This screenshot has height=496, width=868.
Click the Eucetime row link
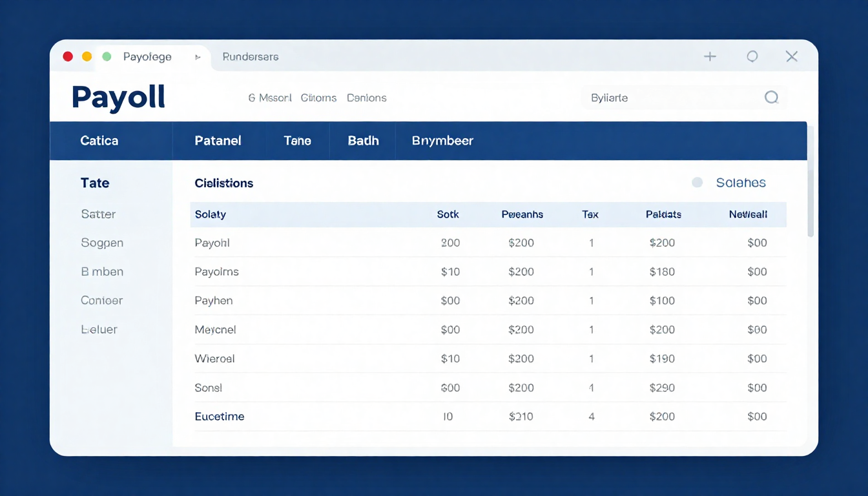[220, 417]
